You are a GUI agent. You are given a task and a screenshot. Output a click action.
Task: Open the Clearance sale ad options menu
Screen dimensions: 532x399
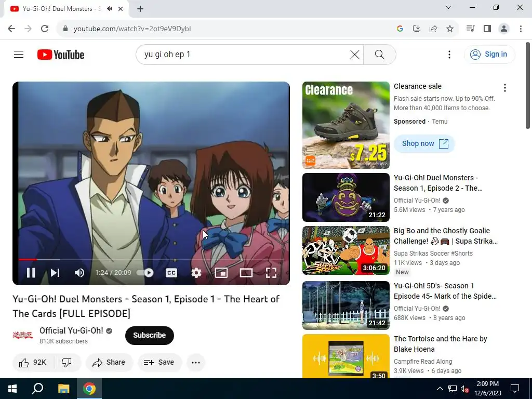click(x=505, y=88)
